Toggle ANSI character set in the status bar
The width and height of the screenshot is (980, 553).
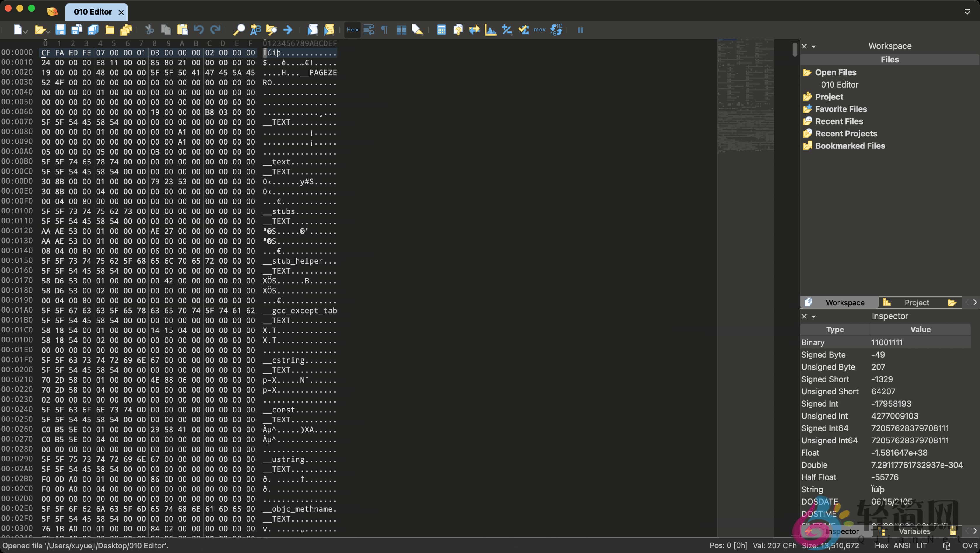902,545
